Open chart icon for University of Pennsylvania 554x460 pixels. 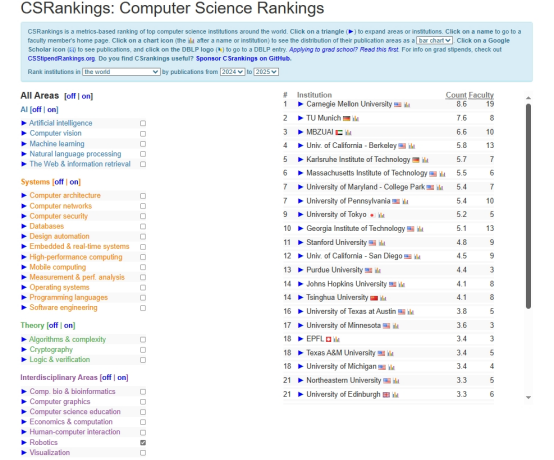405,201
